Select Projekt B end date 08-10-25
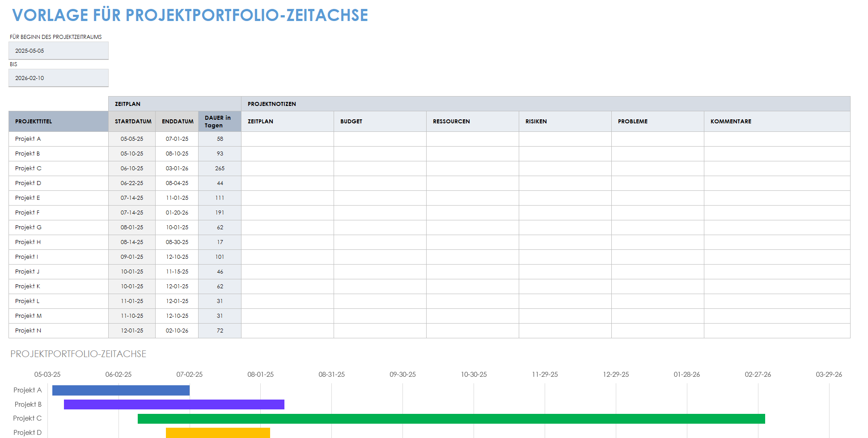This screenshot has width=868, height=438. (x=177, y=154)
